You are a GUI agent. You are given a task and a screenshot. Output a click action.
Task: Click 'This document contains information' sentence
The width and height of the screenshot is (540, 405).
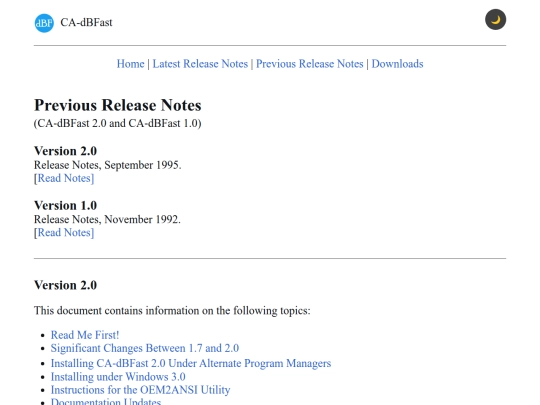click(x=172, y=311)
